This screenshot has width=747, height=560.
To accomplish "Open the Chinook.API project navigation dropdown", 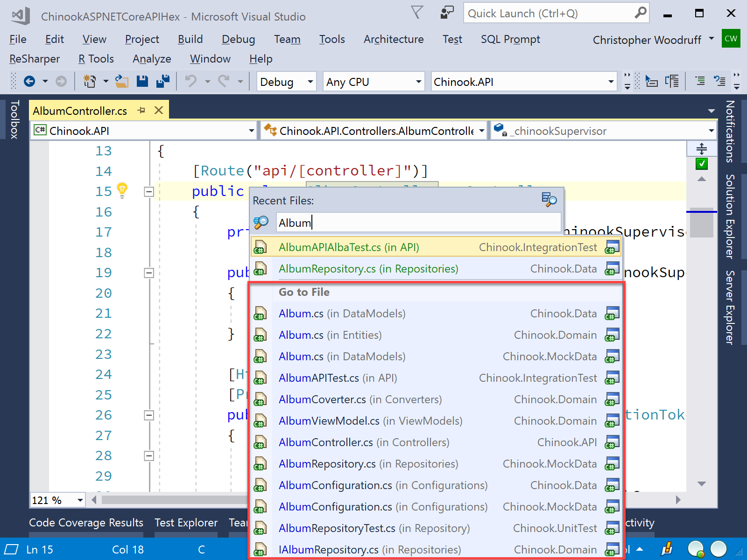I will pyautogui.click(x=144, y=131).
